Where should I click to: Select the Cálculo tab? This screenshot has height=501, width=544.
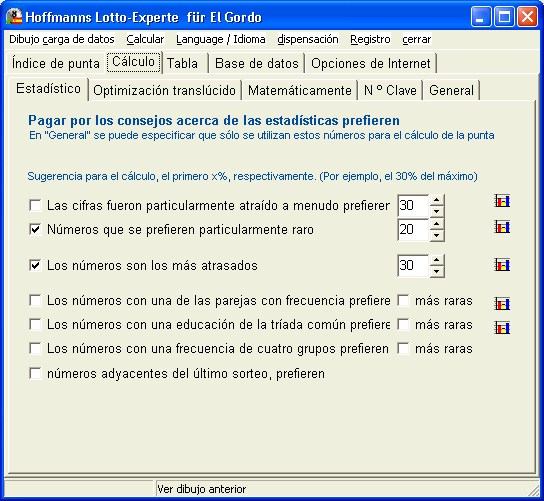tap(134, 62)
